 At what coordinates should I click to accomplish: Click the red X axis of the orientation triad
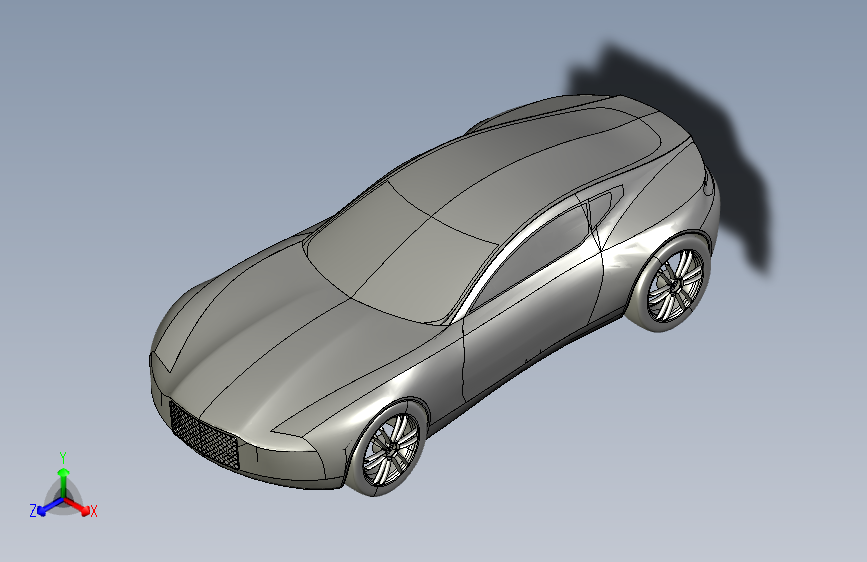(x=77, y=506)
